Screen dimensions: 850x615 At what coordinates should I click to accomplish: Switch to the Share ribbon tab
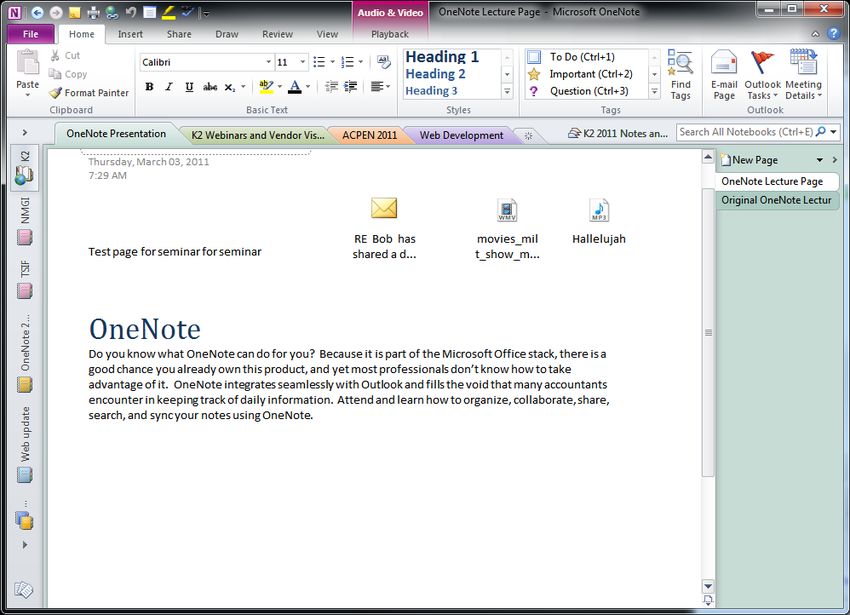point(179,34)
